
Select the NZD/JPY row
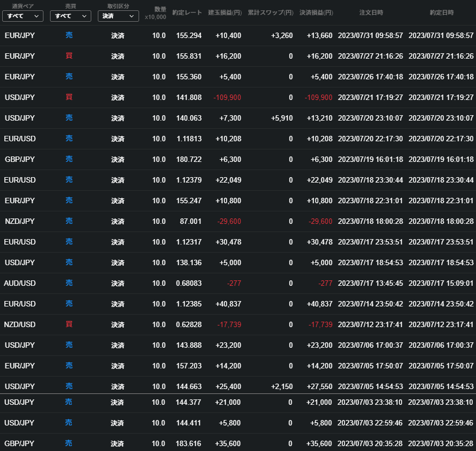point(238,221)
